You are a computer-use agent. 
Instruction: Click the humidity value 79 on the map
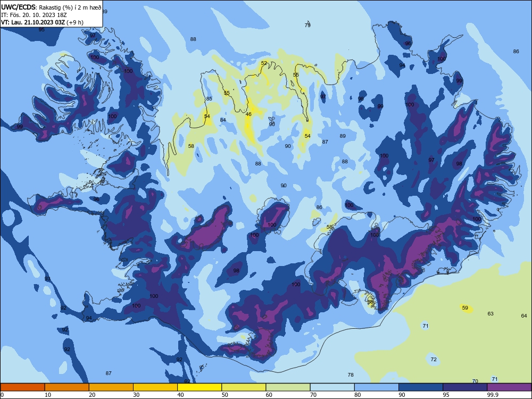tap(307, 25)
